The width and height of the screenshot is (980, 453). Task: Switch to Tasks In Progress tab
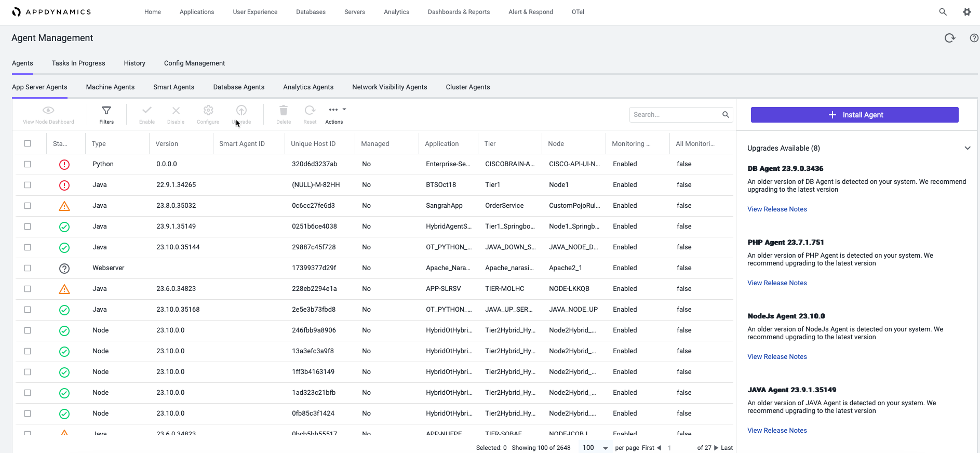[78, 63]
